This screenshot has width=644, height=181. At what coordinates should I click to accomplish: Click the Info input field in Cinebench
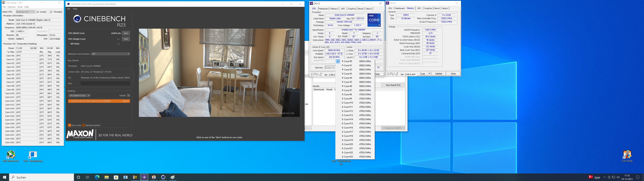(x=105, y=83)
